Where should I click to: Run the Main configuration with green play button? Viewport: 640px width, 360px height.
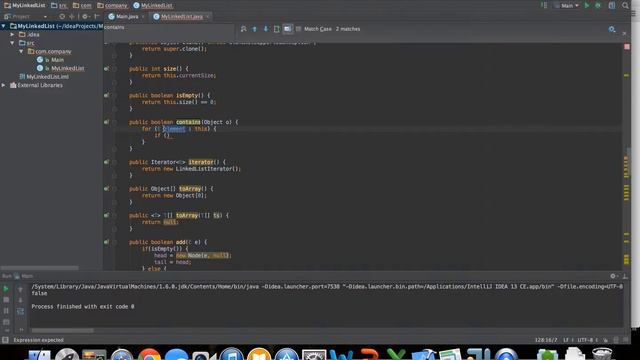click(x=587, y=5)
